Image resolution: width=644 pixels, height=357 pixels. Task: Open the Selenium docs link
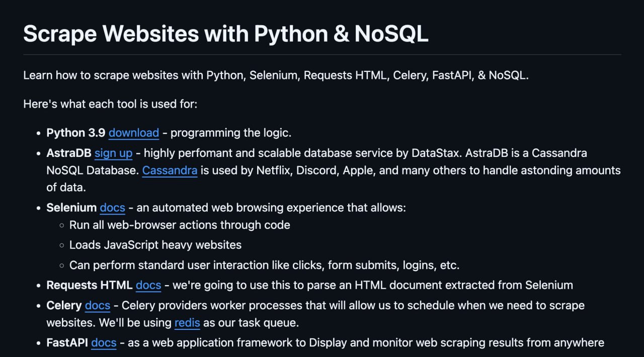click(x=112, y=208)
